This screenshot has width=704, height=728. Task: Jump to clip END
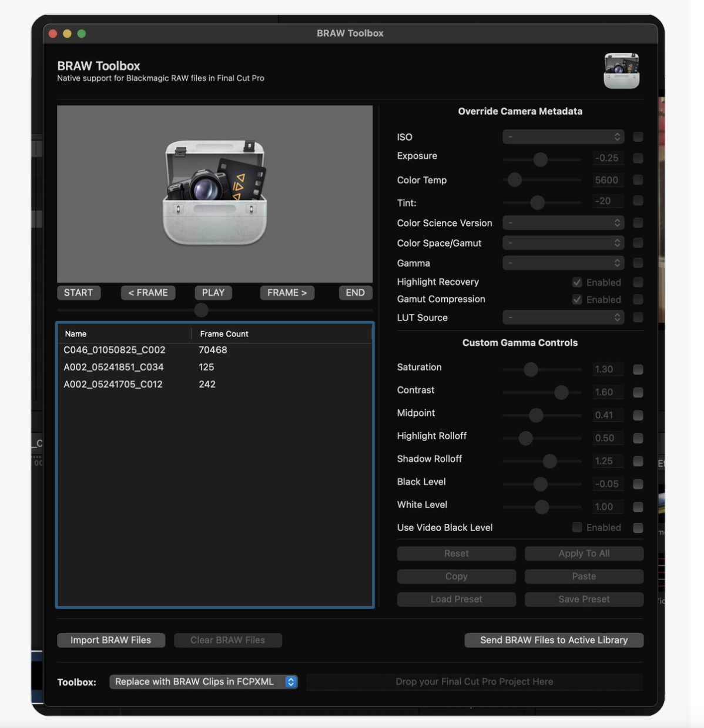click(x=355, y=293)
